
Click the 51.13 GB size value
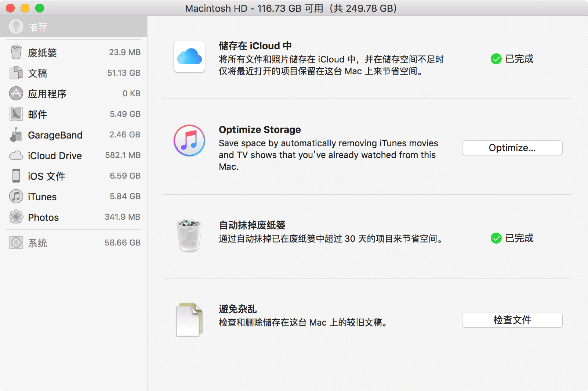[x=124, y=73]
